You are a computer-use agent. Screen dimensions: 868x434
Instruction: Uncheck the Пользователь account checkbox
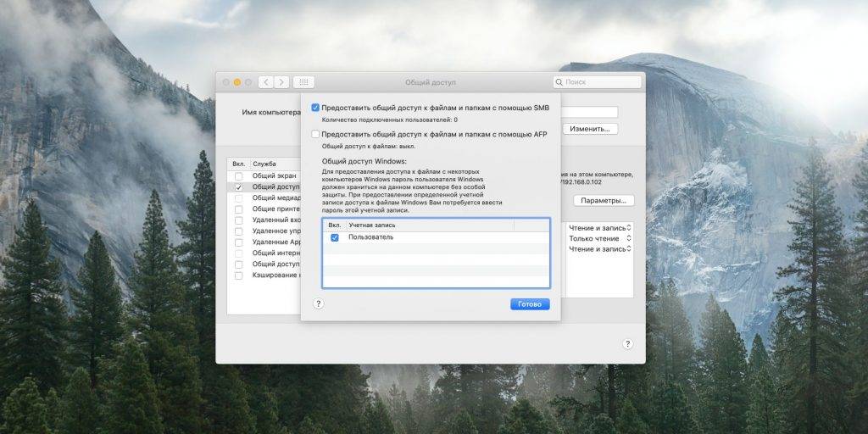pos(335,238)
